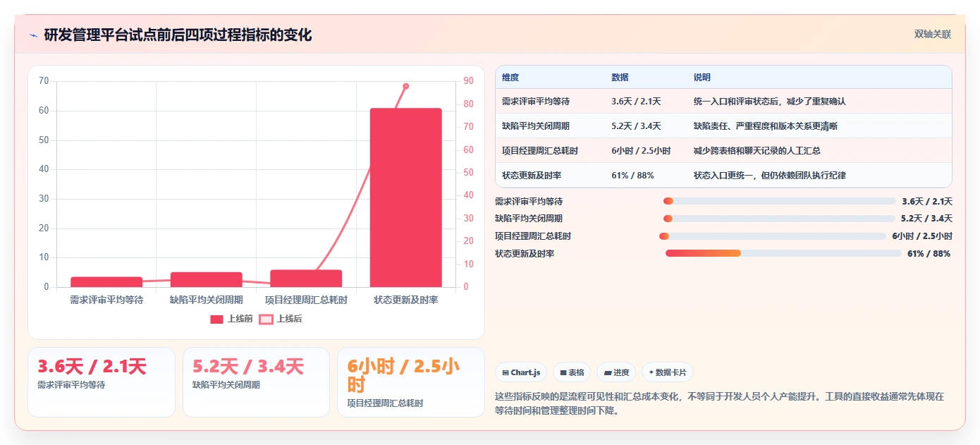The height and width of the screenshot is (445, 980).
Task: Click the chart title 研发管理平台试点前后四项过程指标的变化
Action: pyautogui.click(x=178, y=35)
